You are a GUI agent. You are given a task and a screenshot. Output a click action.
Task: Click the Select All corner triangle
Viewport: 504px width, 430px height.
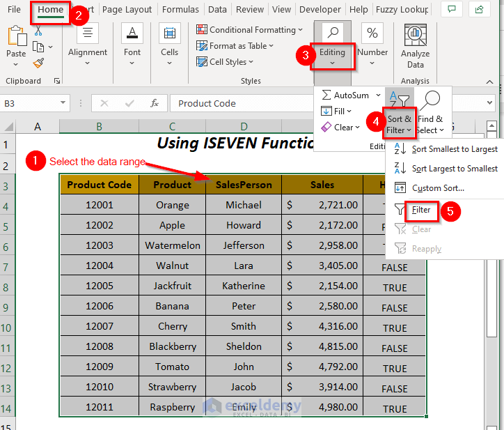8,127
